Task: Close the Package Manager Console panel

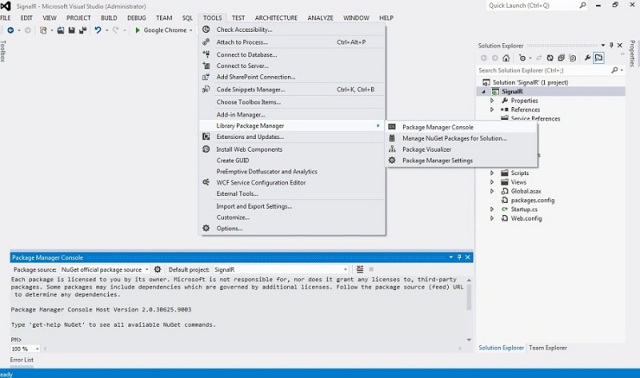Action: [468, 257]
